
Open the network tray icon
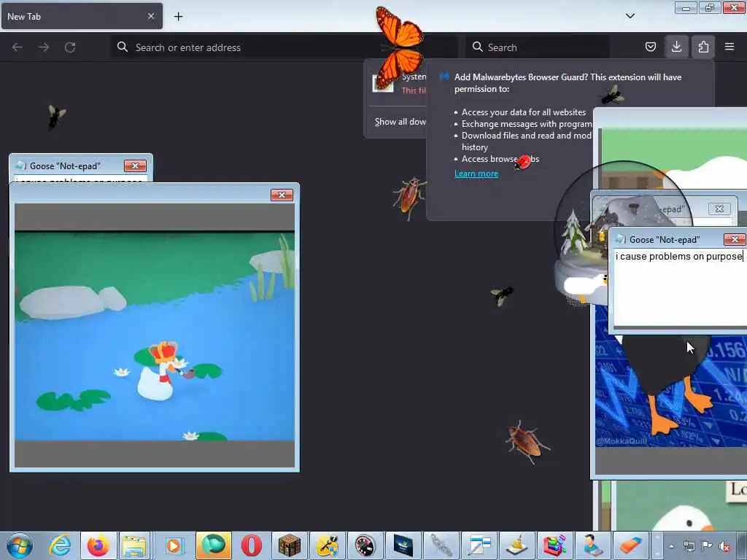[x=689, y=546]
